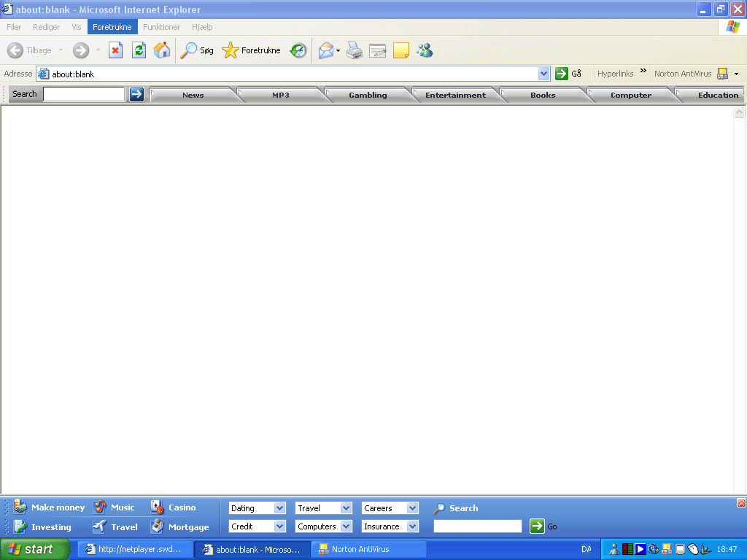Screen dimensions: 747x560
Task: Expand the Dating dropdown
Action: (x=279, y=508)
